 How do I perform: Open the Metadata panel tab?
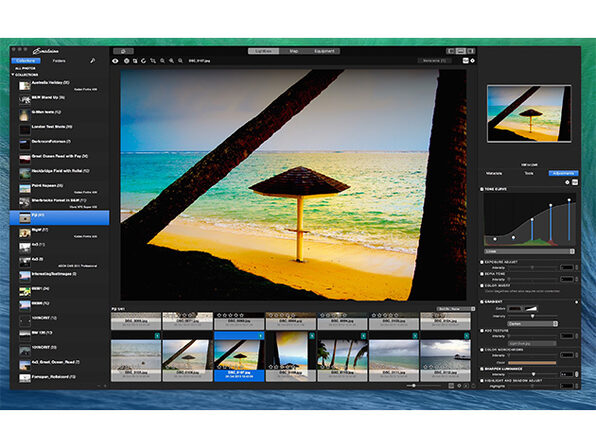(x=494, y=173)
